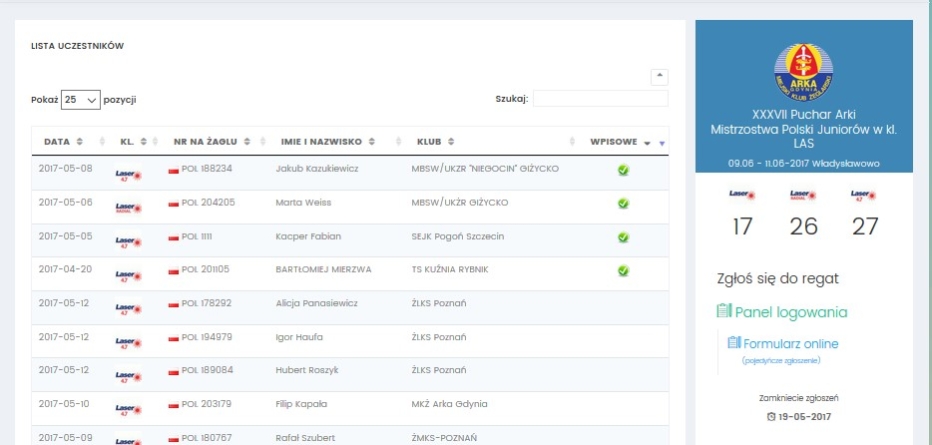
Task: Click Laser 4.7 class icon for Jakub Kazukiewicz
Action: (128, 175)
